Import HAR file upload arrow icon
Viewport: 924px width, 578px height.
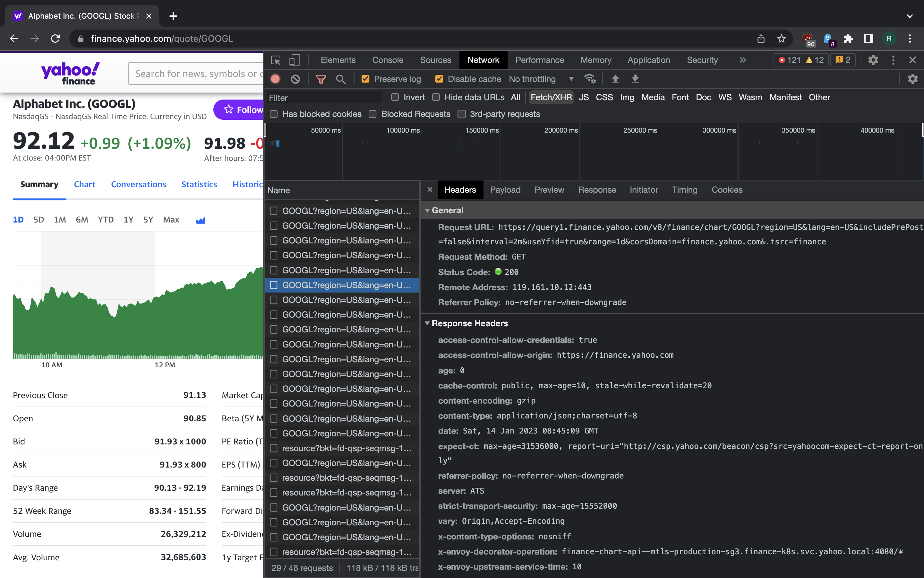coord(615,79)
